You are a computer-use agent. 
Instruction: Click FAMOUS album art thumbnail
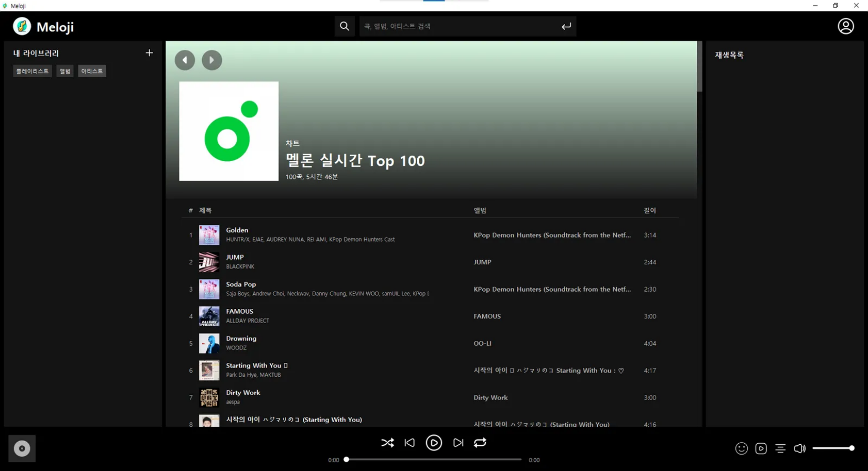tap(209, 316)
